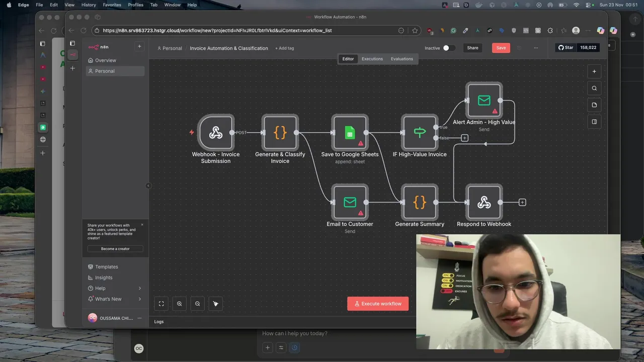Open the History menu in the menu bar
644x362 pixels.
pyautogui.click(x=89, y=5)
